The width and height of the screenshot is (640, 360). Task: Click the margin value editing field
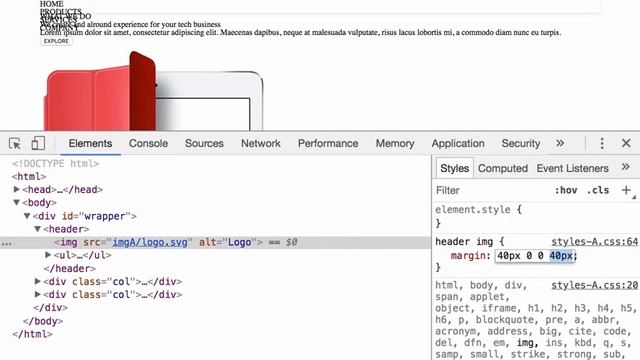point(535,256)
